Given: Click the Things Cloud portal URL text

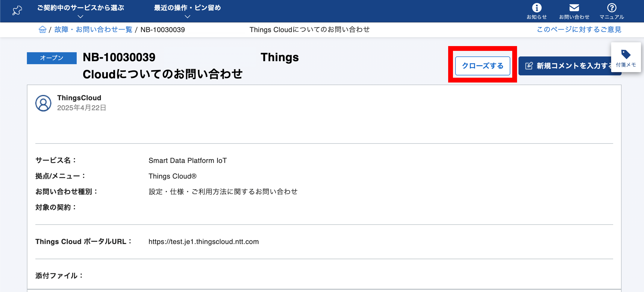Looking at the screenshot, I should pos(203,242).
